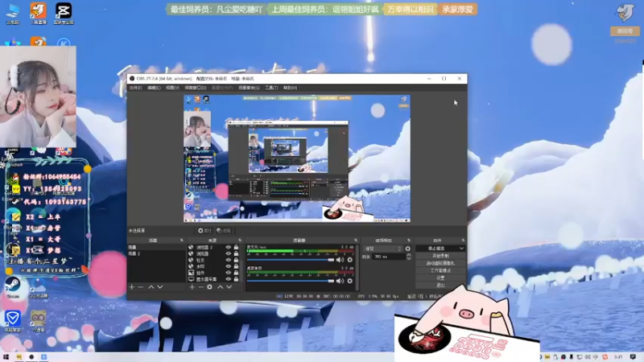This screenshot has width=644, height=362.
Task: Hide the 浏览器 source with its eye icon
Action: [x=229, y=253]
